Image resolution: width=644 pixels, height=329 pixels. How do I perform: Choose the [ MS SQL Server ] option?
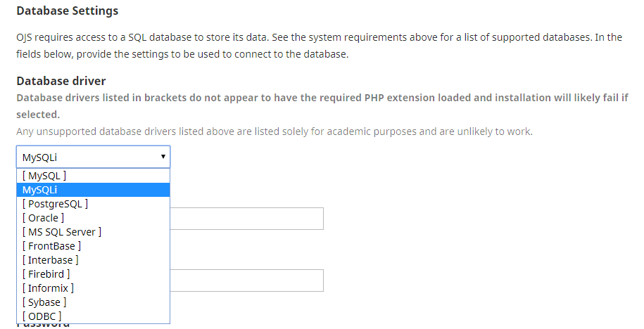tap(62, 232)
